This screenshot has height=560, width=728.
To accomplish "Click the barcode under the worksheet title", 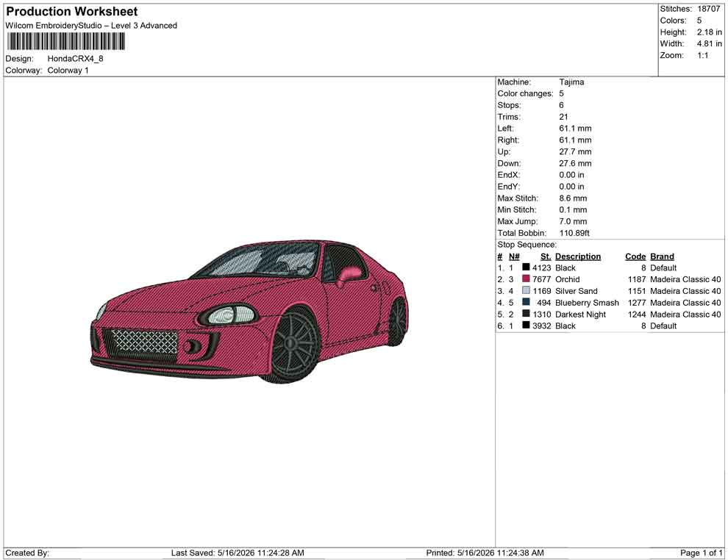I will coord(65,41).
